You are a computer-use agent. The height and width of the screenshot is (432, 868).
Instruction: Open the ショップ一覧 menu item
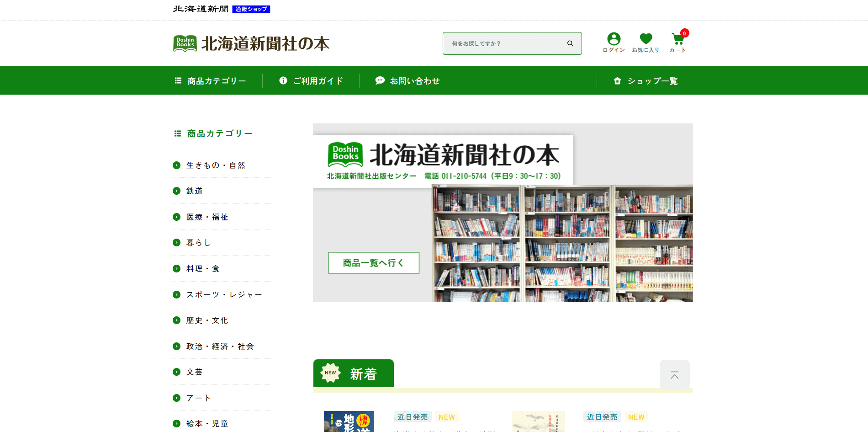(646, 81)
